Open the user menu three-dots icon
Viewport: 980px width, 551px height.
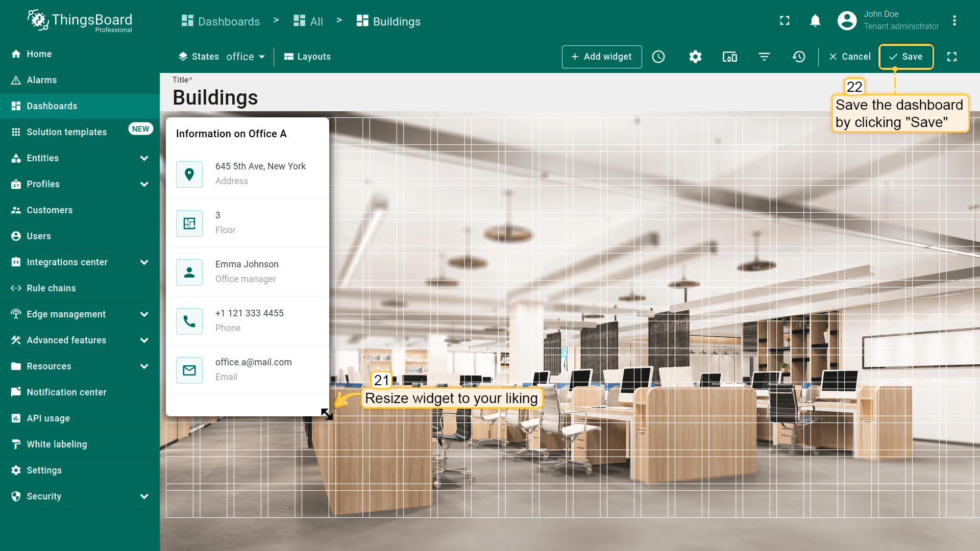coord(954,20)
